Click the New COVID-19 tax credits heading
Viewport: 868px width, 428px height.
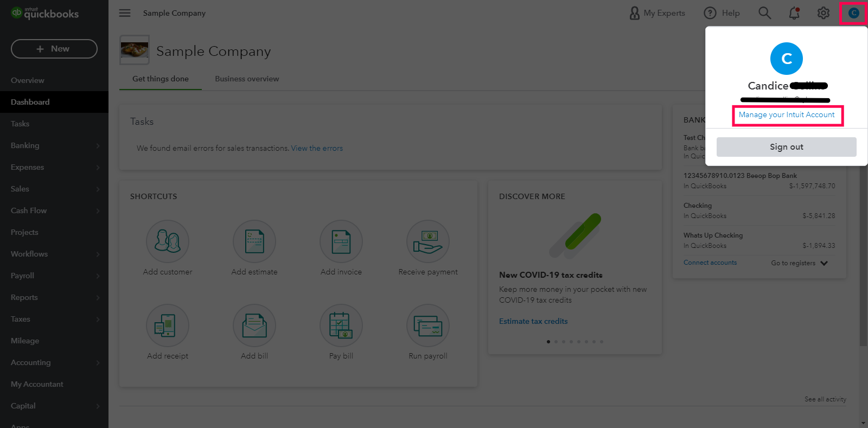[551, 275]
